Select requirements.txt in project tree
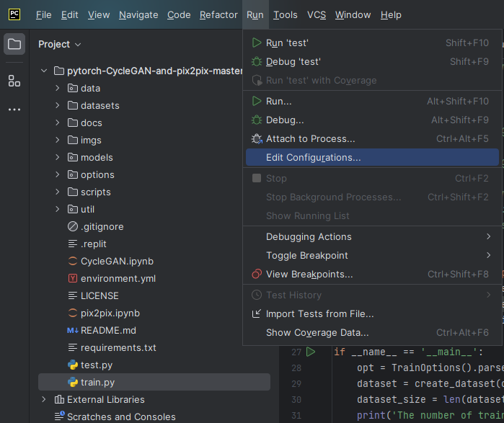Image resolution: width=504 pixels, height=423 pixels. click(x=154, y=347)
